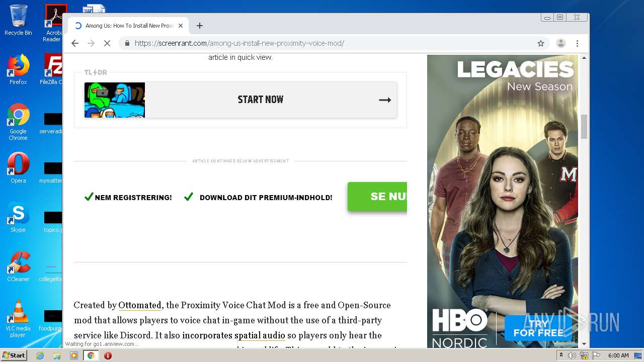Open CCleaner desktop shortcut
Image resolution: width=644 pixels, height=362 pixels.
pos(18,266)
